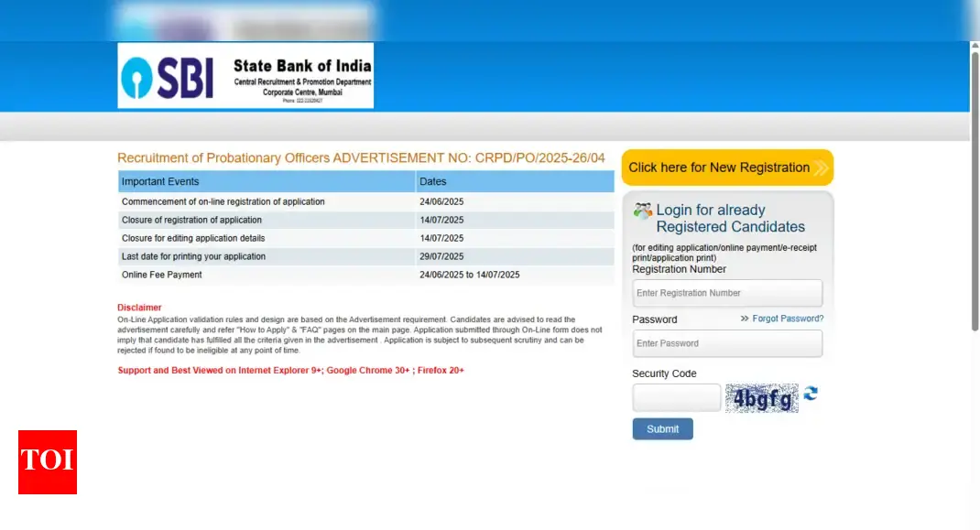Click the Login for already Registered Candidates heading

click(730, 218)
